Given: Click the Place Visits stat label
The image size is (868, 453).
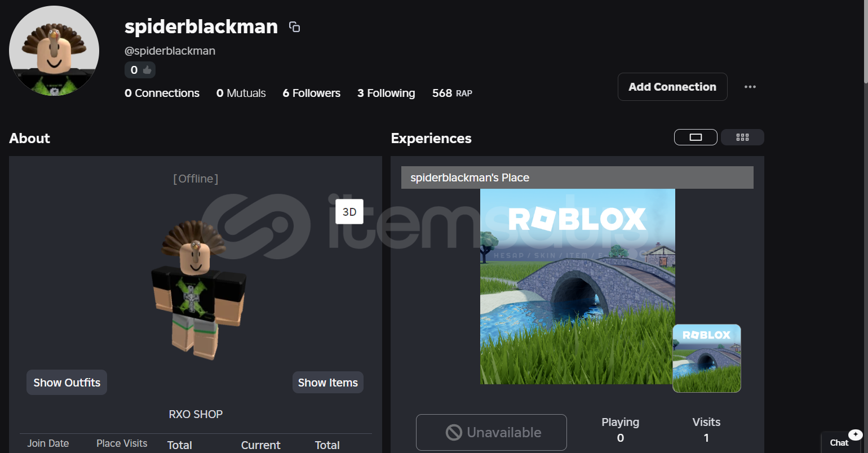Looking at the screenshot, I should click(122, 443).
